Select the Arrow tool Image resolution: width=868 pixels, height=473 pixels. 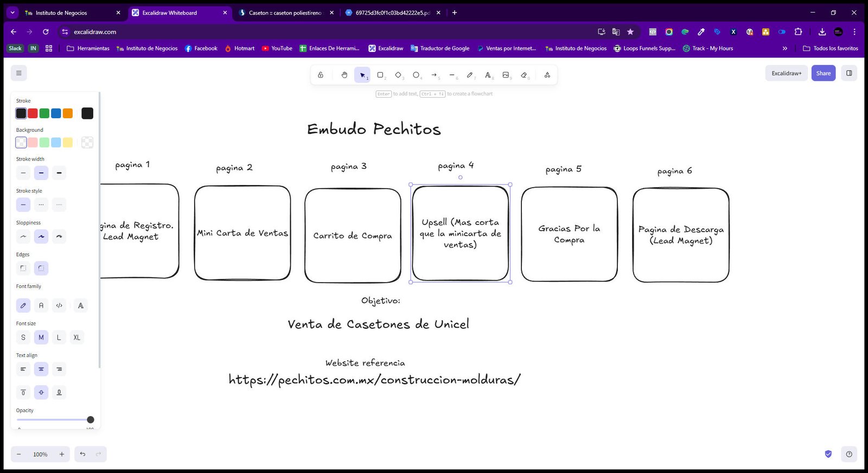coord(434,75)
